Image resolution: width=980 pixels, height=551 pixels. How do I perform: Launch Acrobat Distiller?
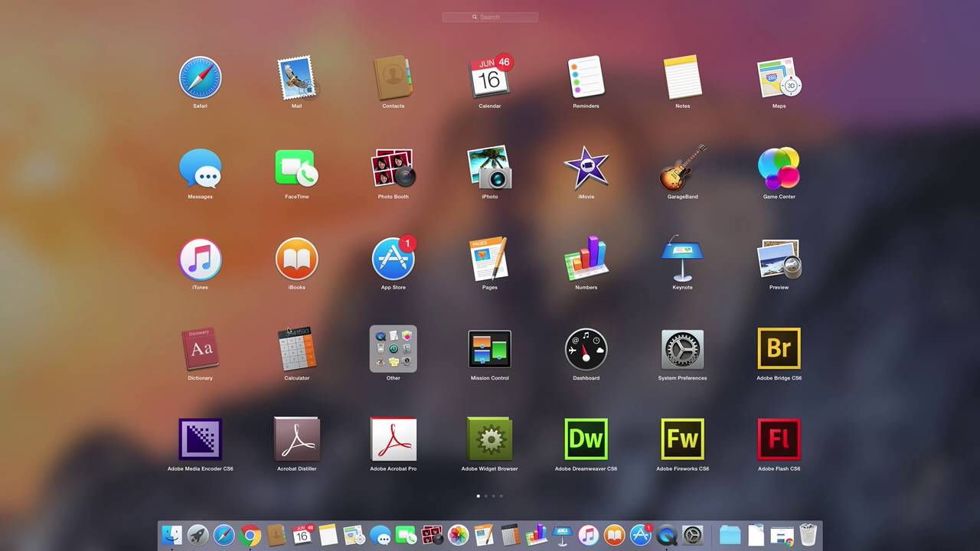click(296, 439)
